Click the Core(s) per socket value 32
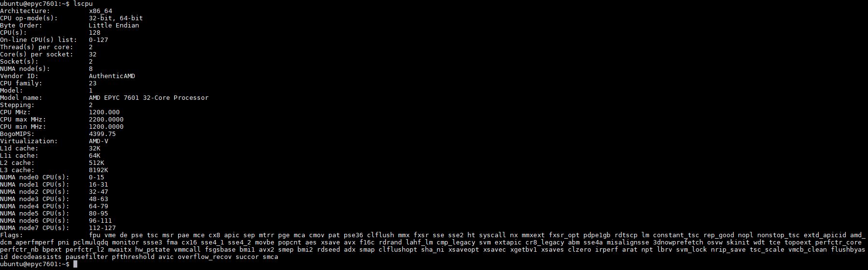Screen dimensions: 868x270 point(93,54)
